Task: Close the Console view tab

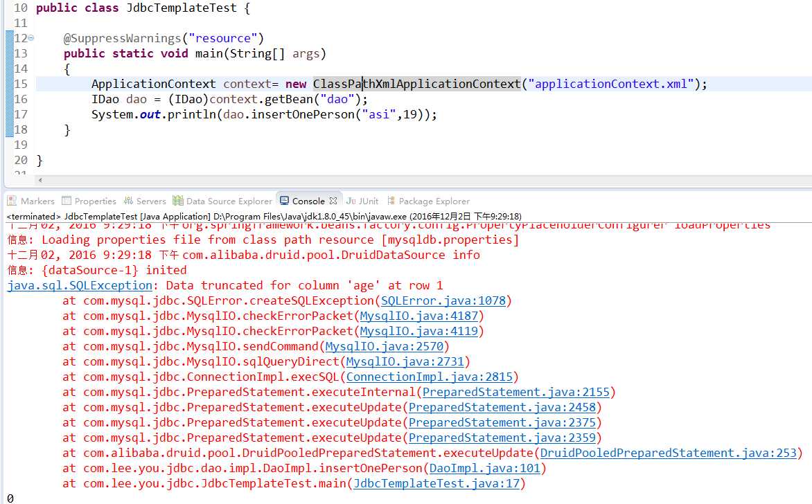Action: click(333, 201)
